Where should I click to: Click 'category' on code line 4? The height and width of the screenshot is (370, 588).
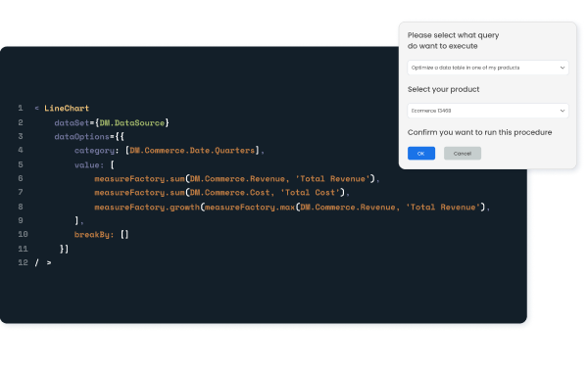94,151
